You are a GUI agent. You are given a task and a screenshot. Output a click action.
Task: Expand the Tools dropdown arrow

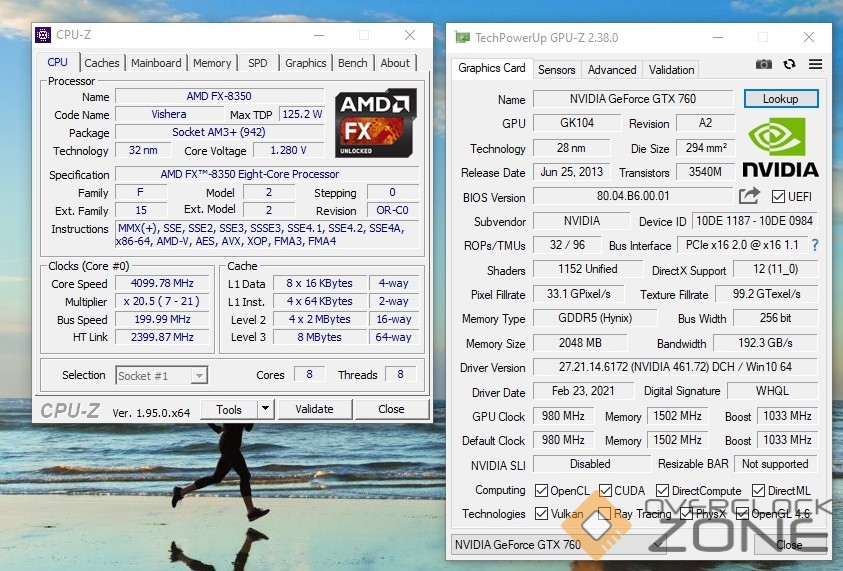(265, 409)
